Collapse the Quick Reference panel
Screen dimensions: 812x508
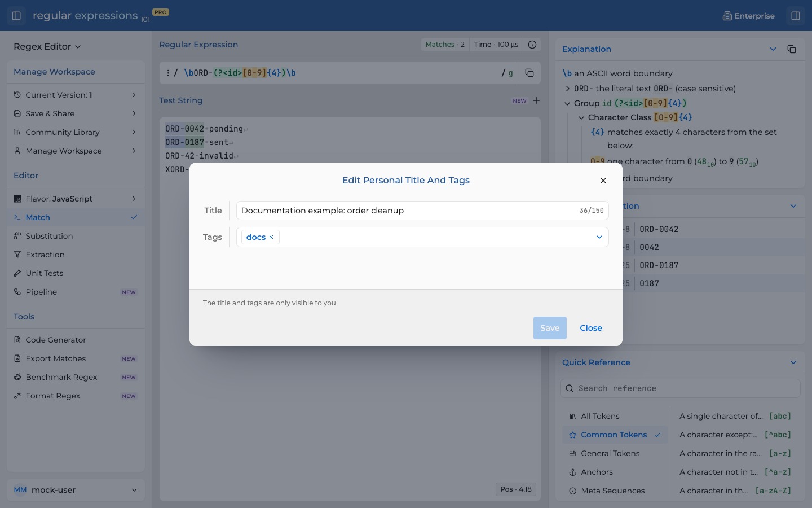(793, 362)
